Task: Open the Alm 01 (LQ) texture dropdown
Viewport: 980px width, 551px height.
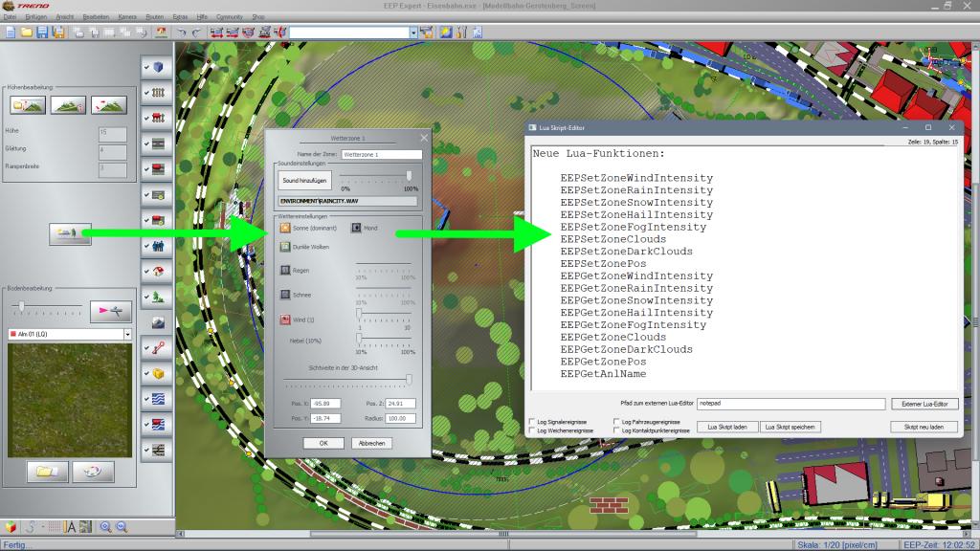Action: point(127,334)
